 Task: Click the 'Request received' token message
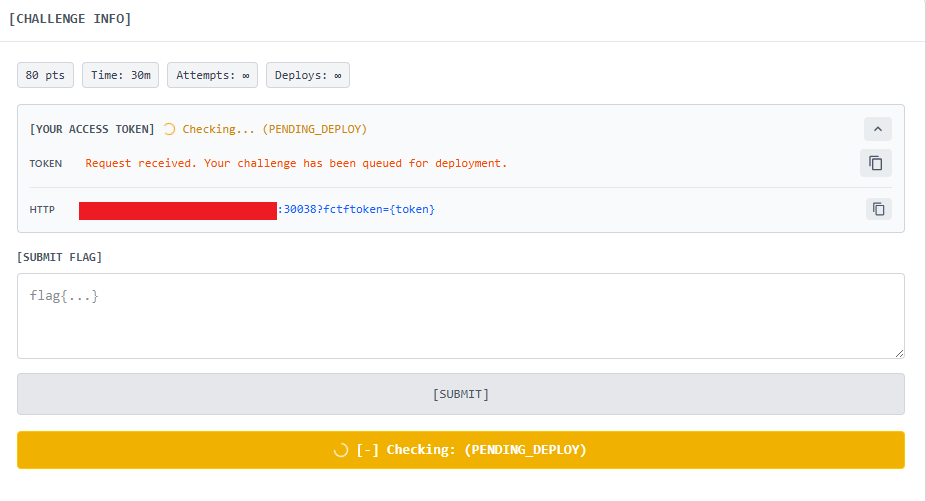[296, 164]
